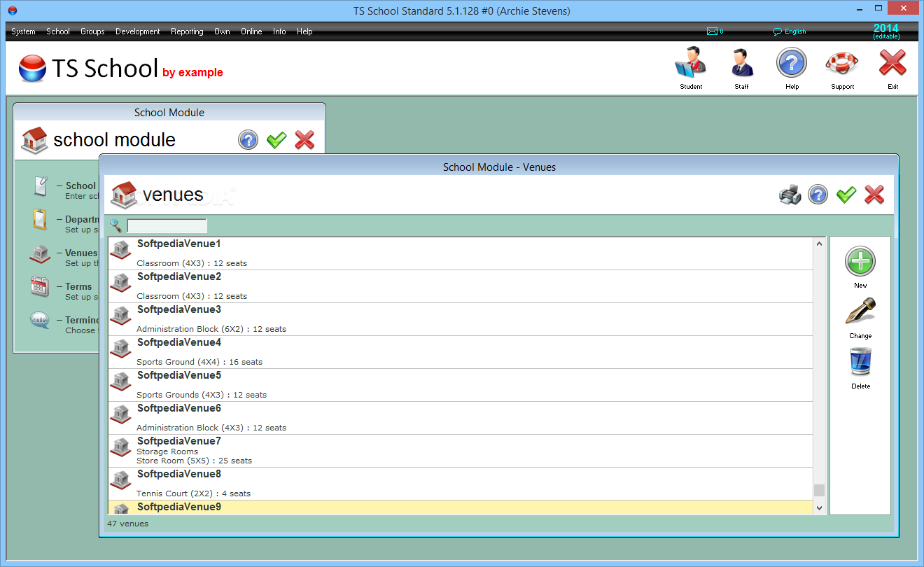This screenshot has height=567, width=924.
Task: Select the SoftpediaVenue5 row
Action: (461, 385)
